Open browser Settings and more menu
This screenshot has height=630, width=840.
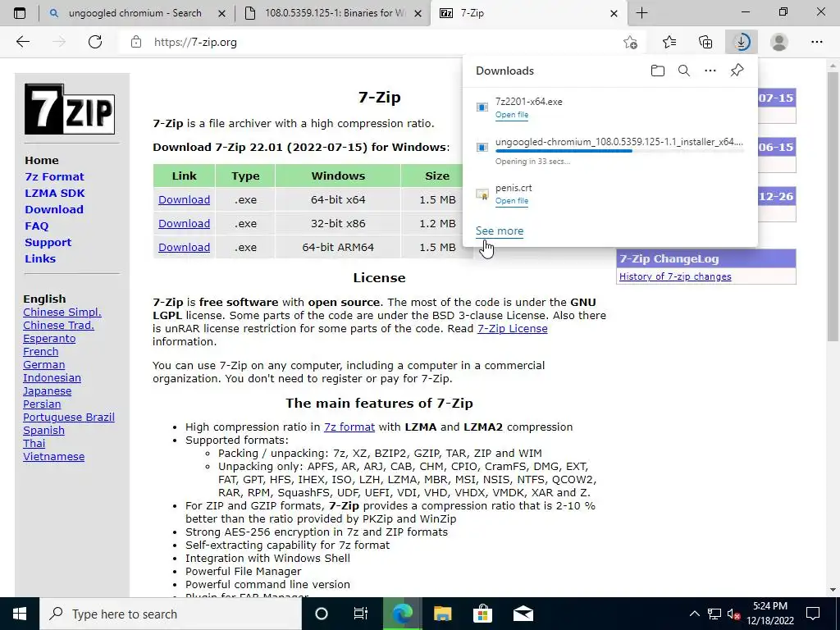(x=816, y=42)
